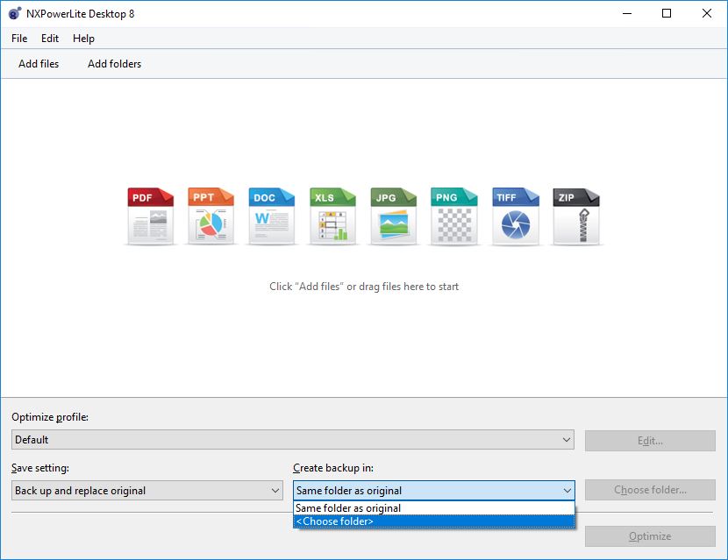This screenshot has height=560, width=728.
Task: Click the PNG image file icon
Action: click(454, 216)
